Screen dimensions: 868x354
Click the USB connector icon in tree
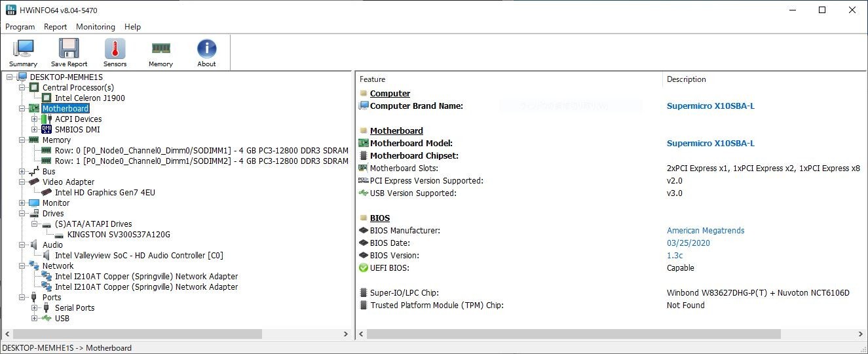tap(47, 318)
